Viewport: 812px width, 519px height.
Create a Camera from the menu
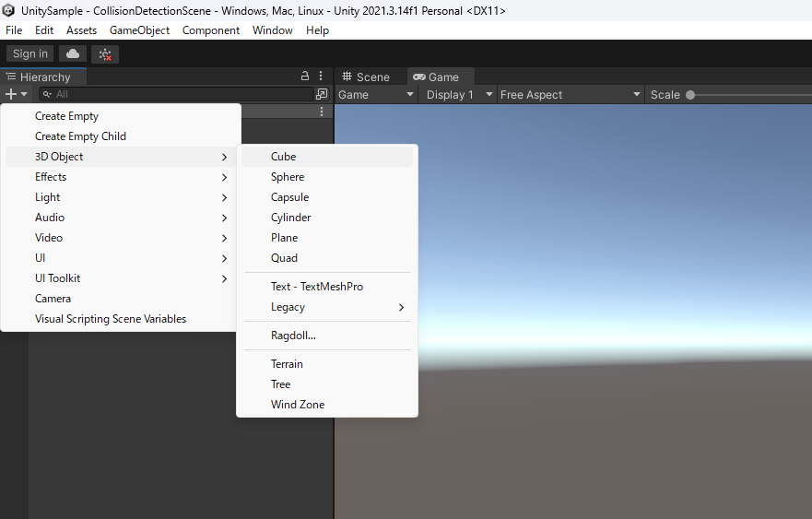click(121, 299)
